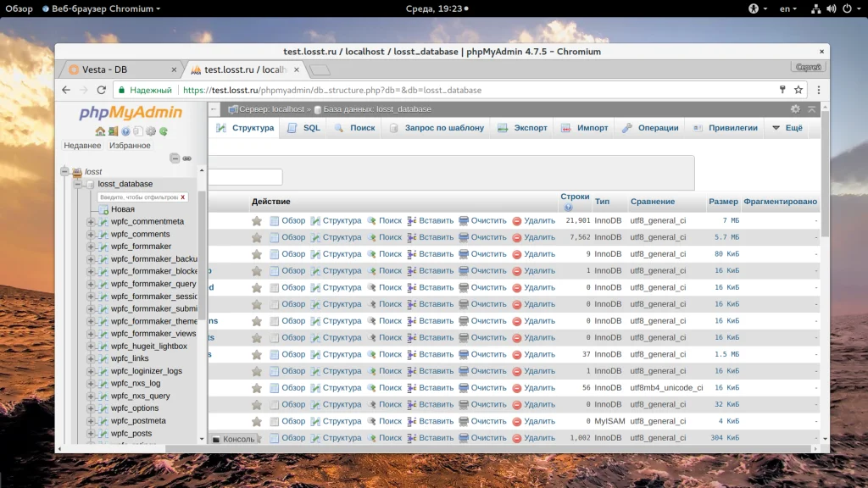Screen dimensions: 868x488
Task: Click the browser page reload button
Action: pyautogui.click(x=102, y=90)
